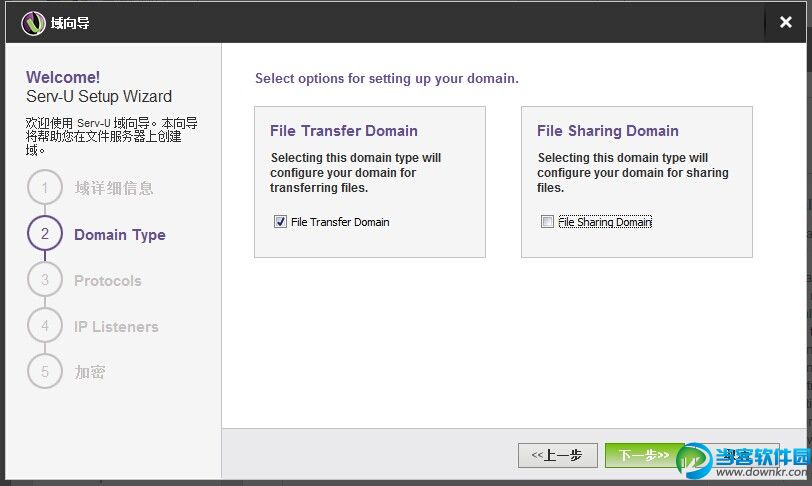Go back with the 上一步 button
Image resolution: width=812 pixels, height=486 pixels.
coord(558,455)
